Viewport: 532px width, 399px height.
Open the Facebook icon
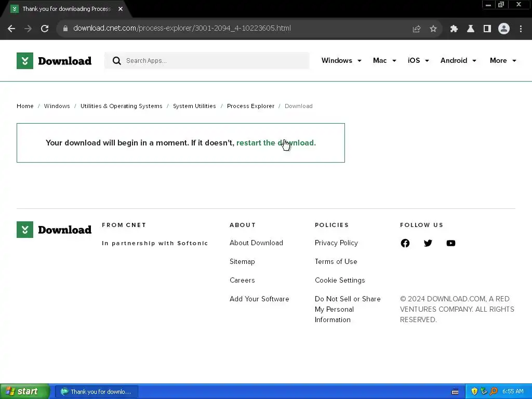[405, 243]
